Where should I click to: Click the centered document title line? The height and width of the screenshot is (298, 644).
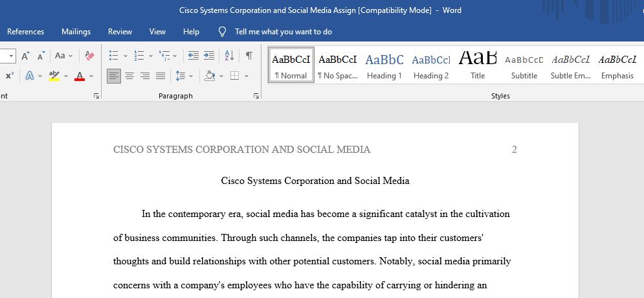pyautogui.click(x=315, y=181)
